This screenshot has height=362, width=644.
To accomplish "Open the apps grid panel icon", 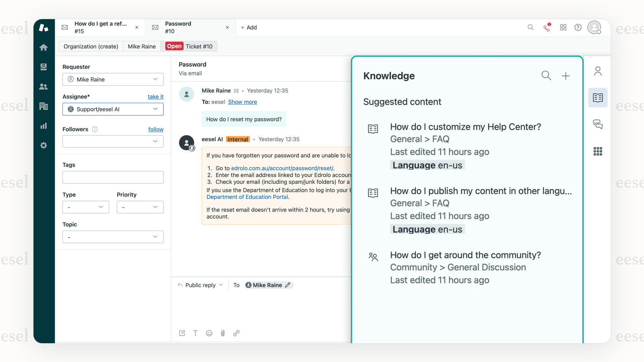I will (x=598, y=151).
